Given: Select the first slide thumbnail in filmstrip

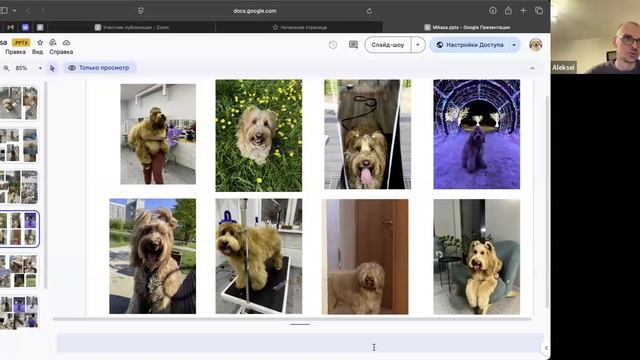Looking at the screenshot, I should 19,102.
